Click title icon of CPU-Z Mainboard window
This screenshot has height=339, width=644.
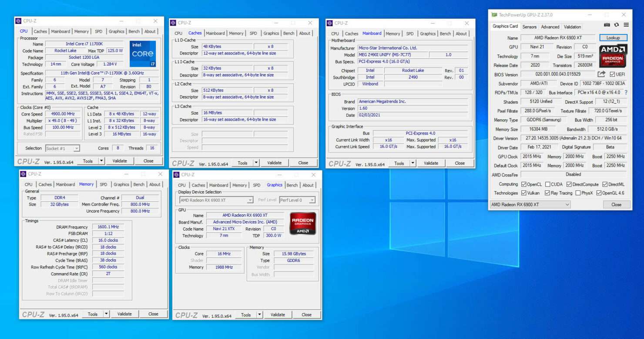click(x=330, y=23)
